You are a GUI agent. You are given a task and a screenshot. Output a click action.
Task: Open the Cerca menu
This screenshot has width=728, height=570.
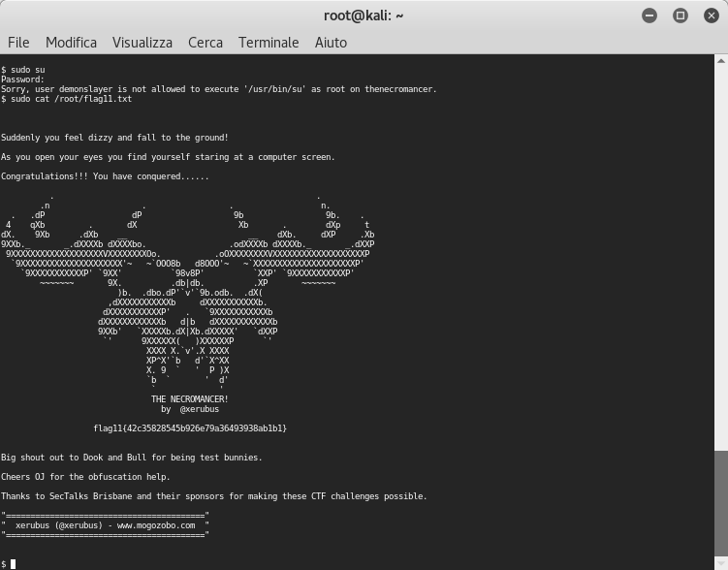coord(205,43)
